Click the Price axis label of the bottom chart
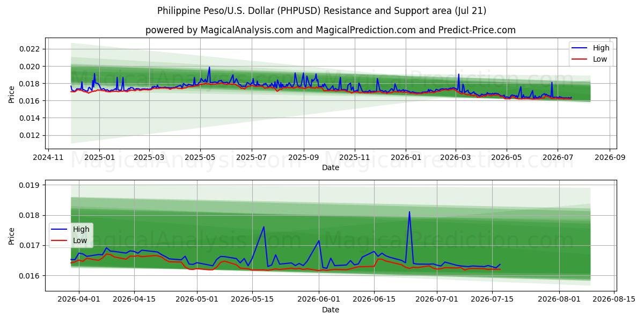Image resolution: width=644 pixels, height=322 pixels. pos(12,236)
